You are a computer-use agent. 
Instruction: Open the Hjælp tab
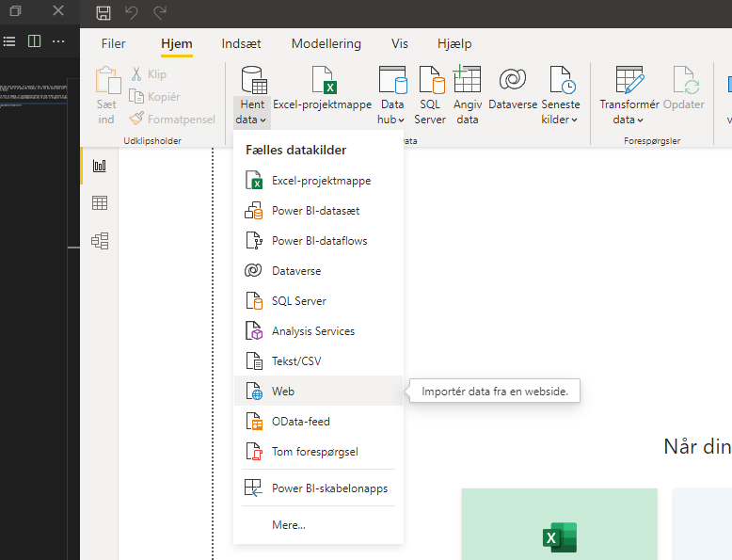454,44
